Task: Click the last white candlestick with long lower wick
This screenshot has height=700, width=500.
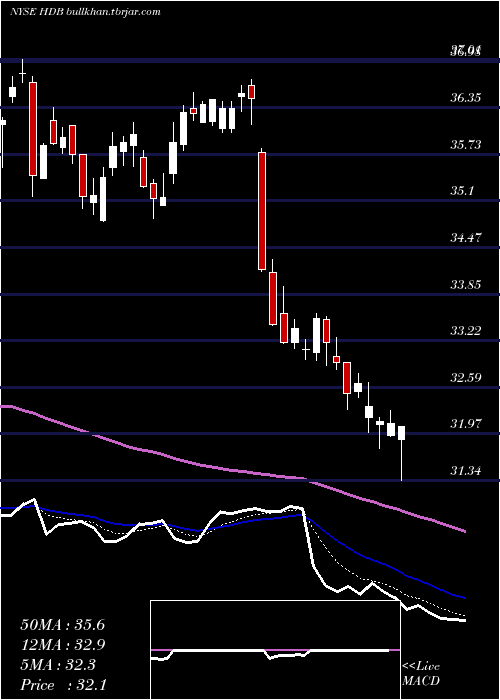Action: point(401,452)
